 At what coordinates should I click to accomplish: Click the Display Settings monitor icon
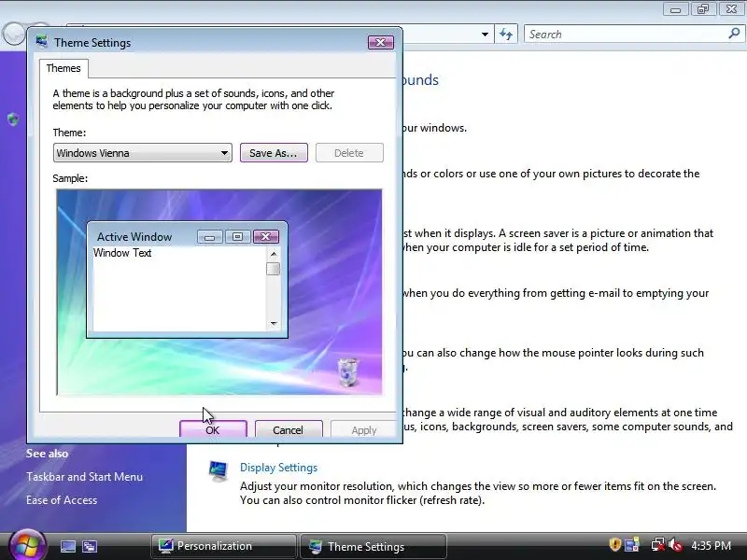tap(218, 471)
